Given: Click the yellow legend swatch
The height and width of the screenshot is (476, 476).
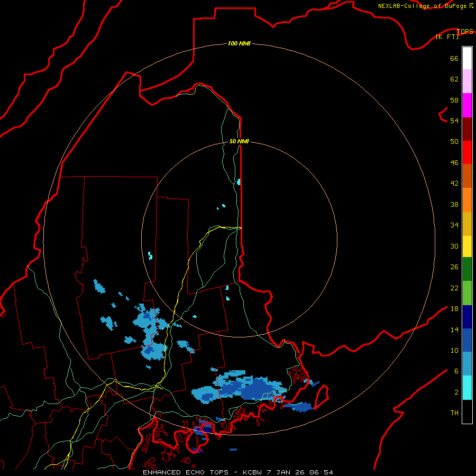Looking at the screenshot, I should (x=467, y=246).
